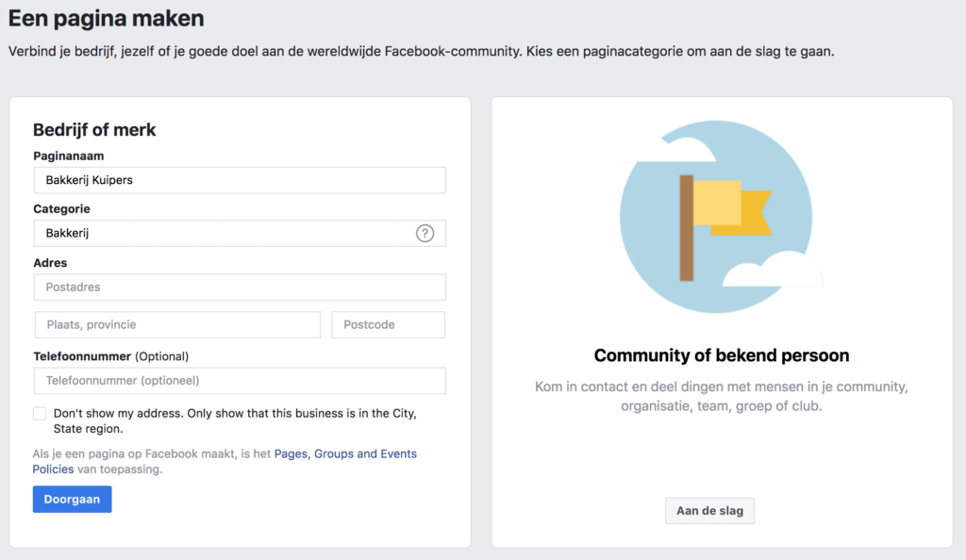The width and height of the screenshot is (966, 560).
Task: Click the Community of bekend persoon heading
Action: coord(722,355)
